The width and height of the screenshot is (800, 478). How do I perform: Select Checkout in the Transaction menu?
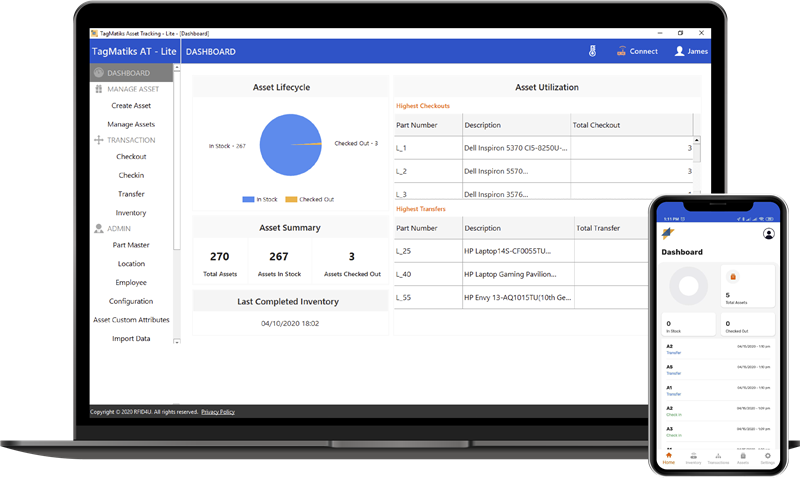tap(131, 157)
